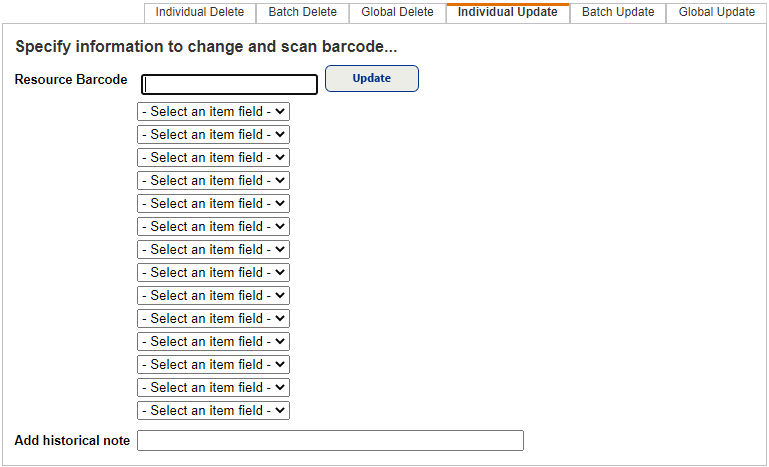This screenshot has width=769, height=467.
Task: Expand the fourth item field dropdown
Action: (x=213, y=181)
